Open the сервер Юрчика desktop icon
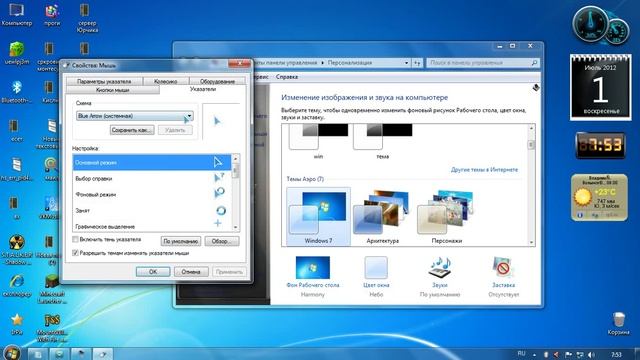 point(87,18)
